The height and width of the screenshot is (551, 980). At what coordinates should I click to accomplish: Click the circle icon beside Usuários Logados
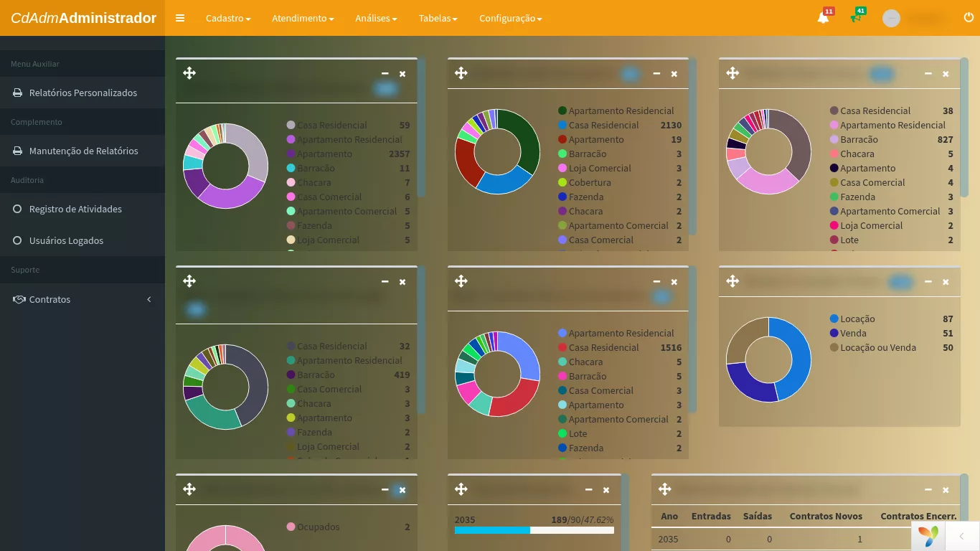tap(17, 240)
